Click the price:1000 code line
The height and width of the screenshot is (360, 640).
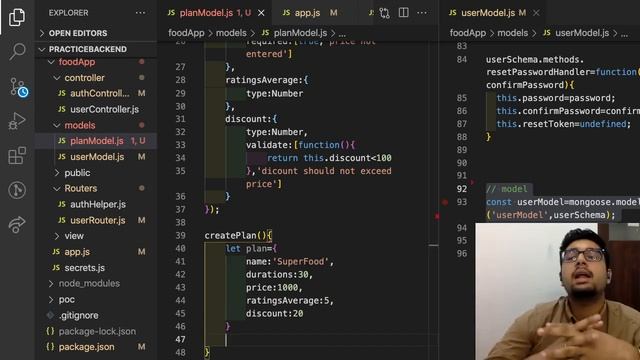pyautogui.click(x=274, y=288)
